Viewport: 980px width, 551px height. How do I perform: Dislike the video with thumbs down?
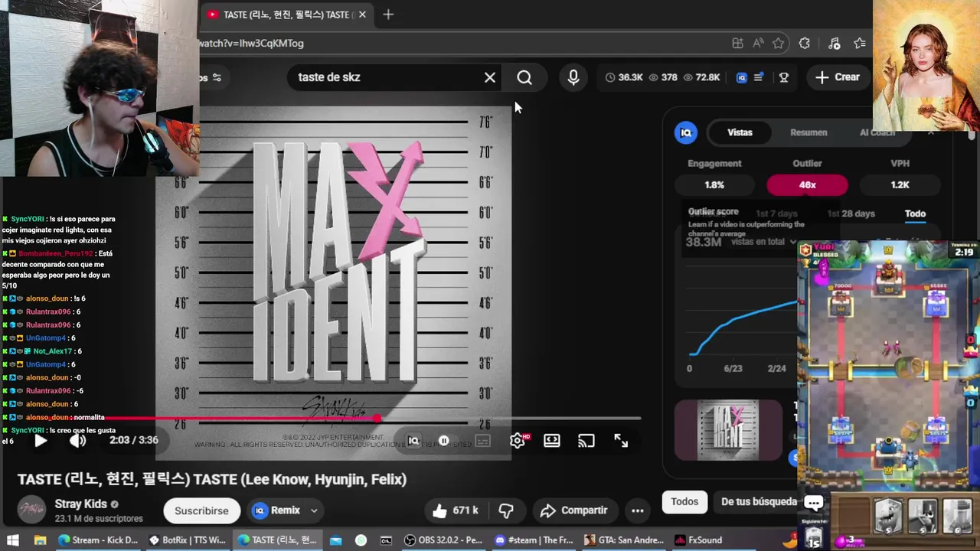point(506,510)
